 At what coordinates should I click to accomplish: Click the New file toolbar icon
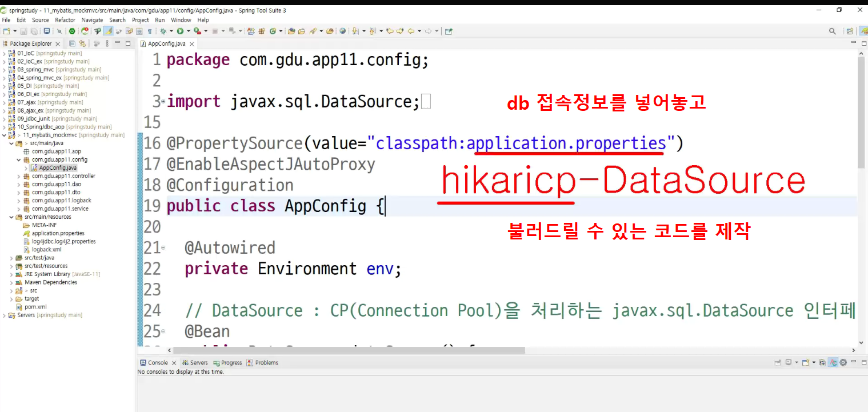tap(6, 31)
